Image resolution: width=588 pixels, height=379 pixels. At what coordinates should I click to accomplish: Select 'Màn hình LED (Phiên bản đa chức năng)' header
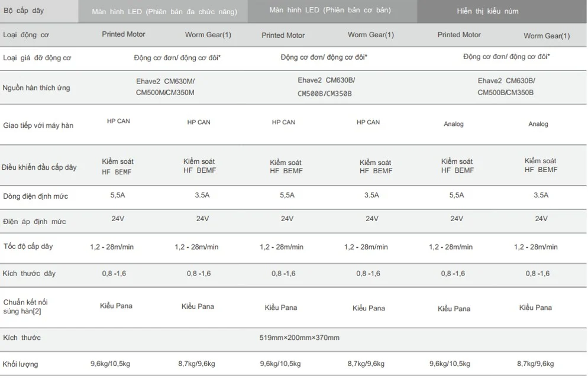coord(164,12)
